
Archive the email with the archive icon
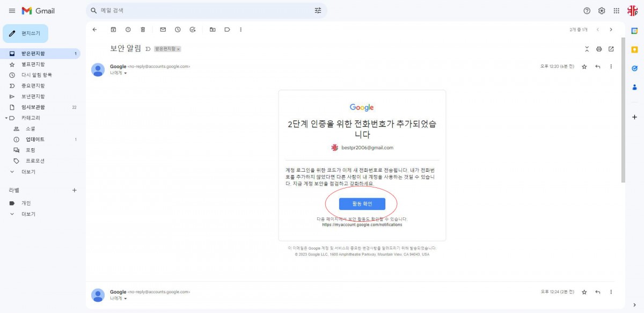113,30
